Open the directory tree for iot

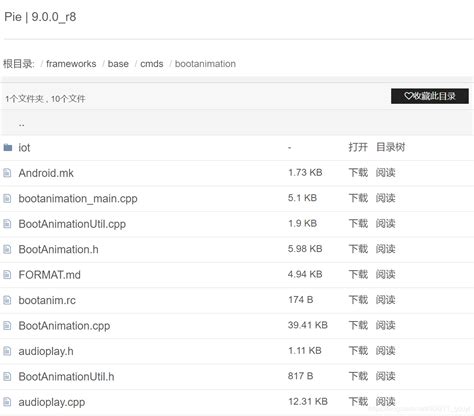click(390, 147)
